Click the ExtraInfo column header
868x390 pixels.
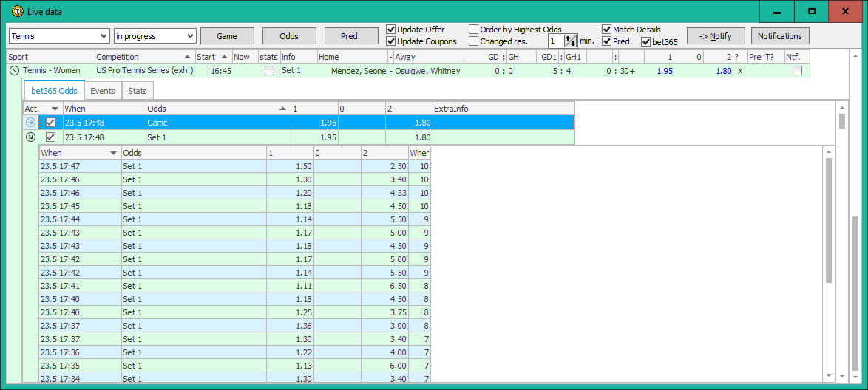pos(503,109)
